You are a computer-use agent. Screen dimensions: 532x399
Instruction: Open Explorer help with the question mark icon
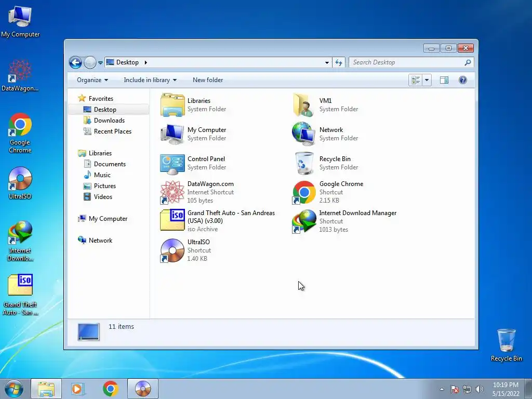click(463, 80)
